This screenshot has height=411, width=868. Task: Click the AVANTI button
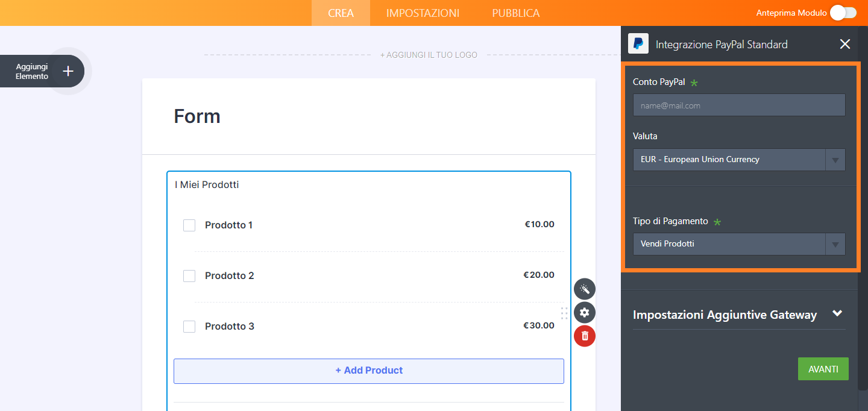tap(823, 369)
